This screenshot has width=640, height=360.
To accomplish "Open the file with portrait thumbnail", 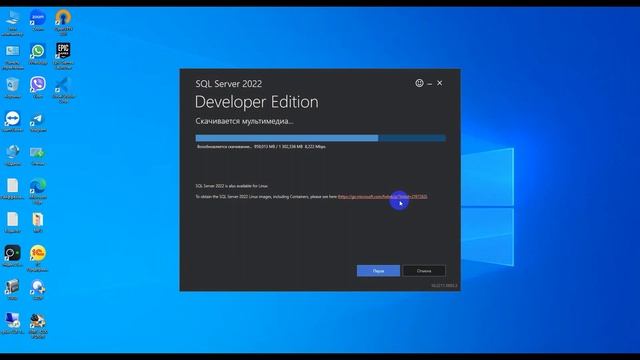I will pos(38,222).
